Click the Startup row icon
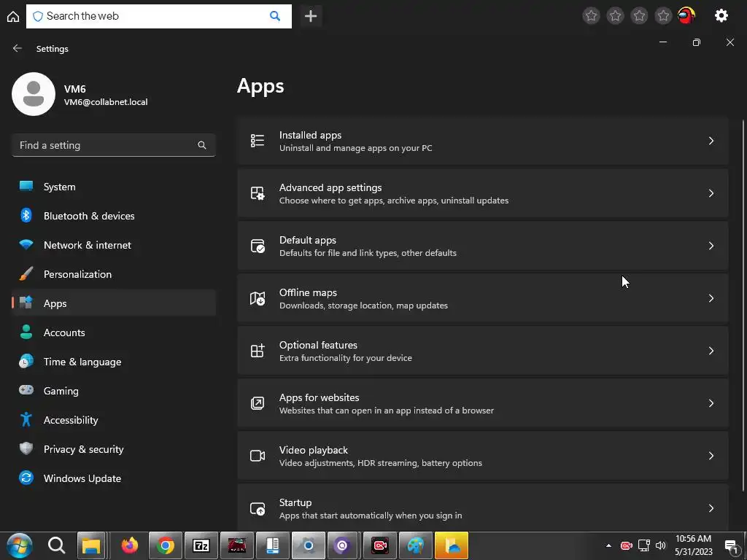This screenshot has width=747, height=560. (x=258, y=508)
